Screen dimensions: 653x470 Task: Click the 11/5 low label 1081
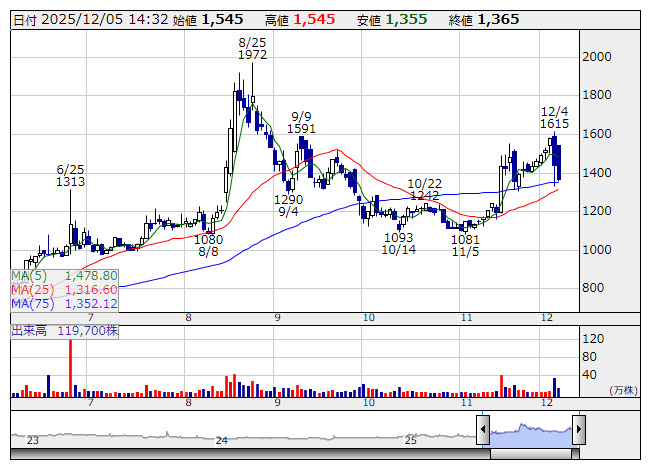[465, 240]
